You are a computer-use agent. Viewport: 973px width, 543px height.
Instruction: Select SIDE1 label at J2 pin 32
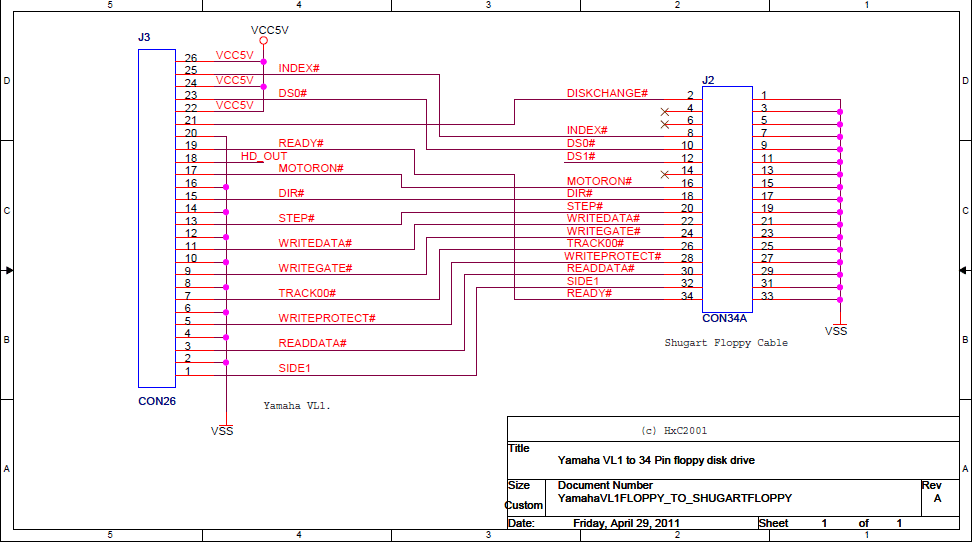click(x=582, y=281)
